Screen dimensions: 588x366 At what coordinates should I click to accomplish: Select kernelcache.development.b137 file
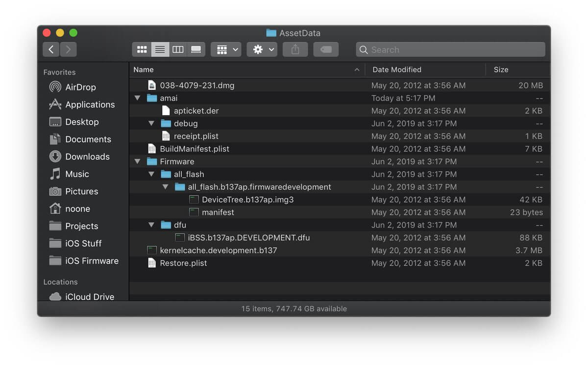pos(339,250)
